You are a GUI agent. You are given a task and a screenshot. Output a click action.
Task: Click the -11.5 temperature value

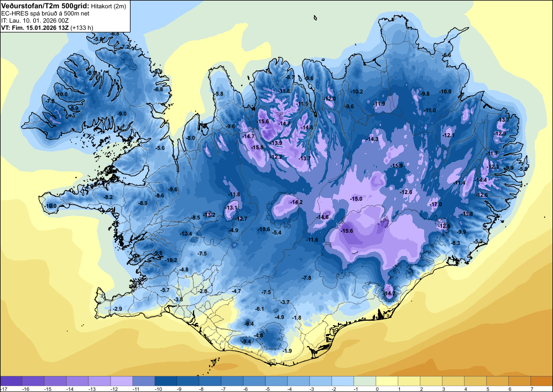302,103
